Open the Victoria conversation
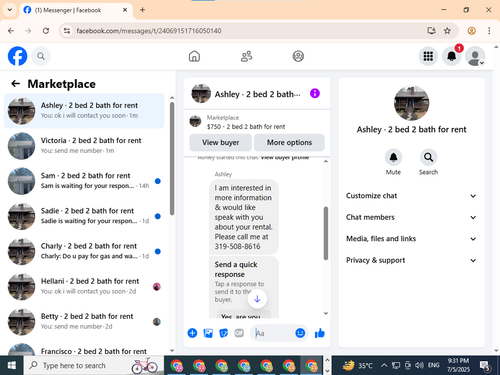 84,146
